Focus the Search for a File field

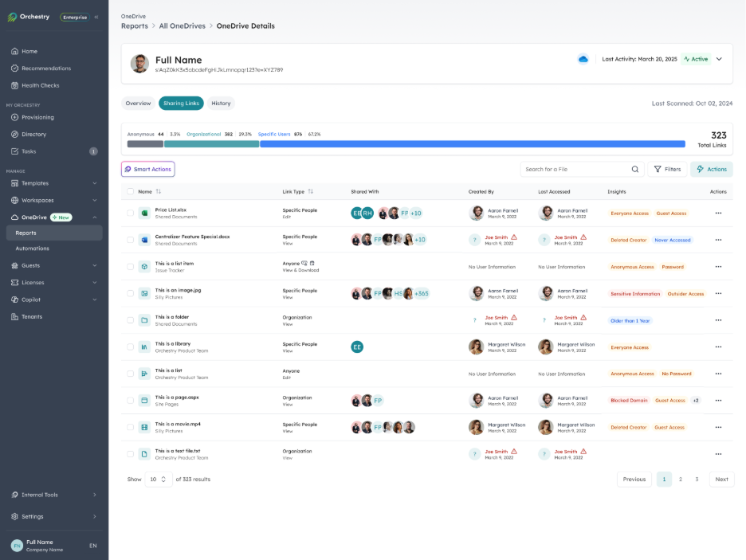[583, 169]
